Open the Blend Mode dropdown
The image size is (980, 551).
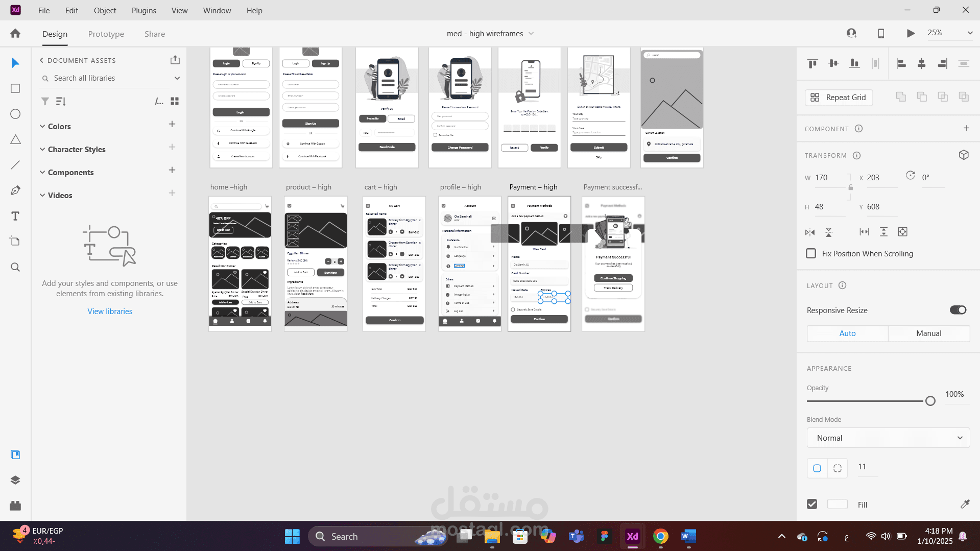888,438
